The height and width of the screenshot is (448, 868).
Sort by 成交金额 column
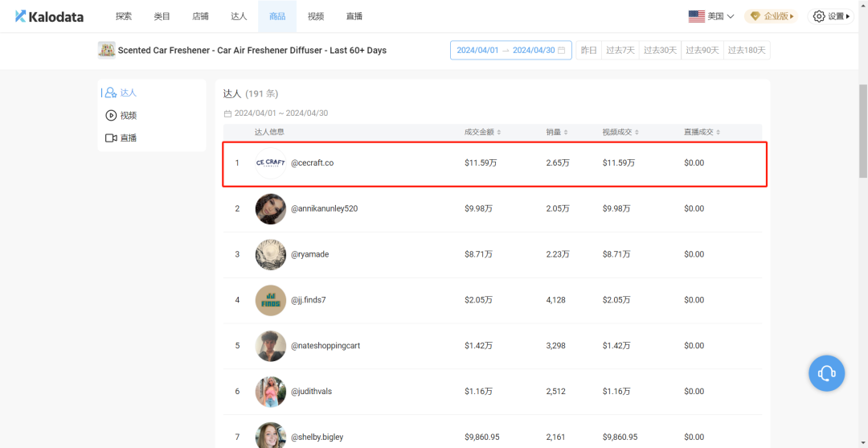[x=483, y=133]
